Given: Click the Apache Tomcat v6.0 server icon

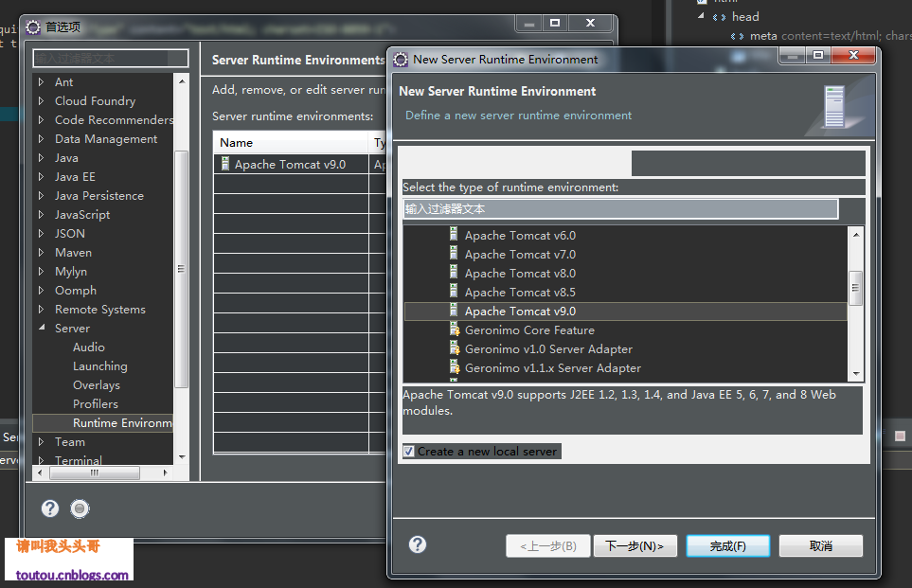Looking at the screenshot, I should pyautogui.click(x=454, y=235).
